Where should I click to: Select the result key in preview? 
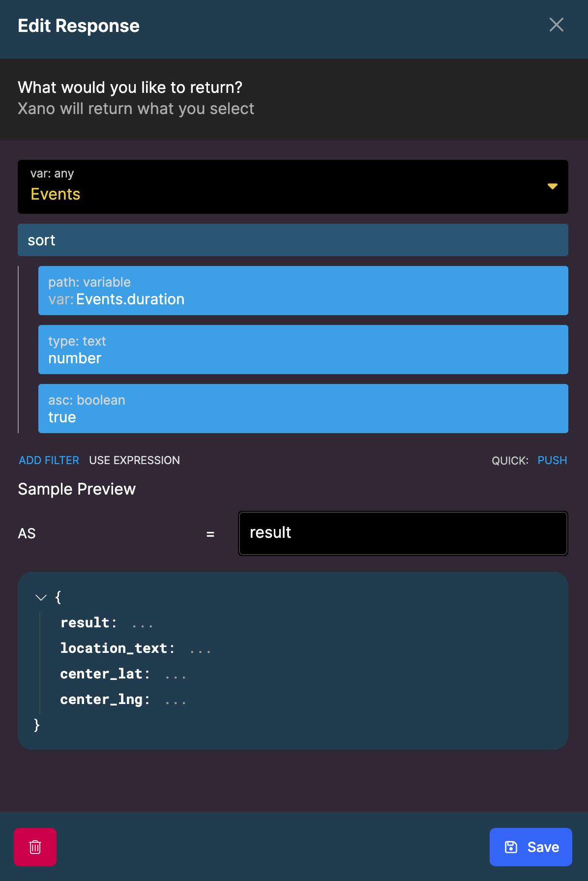pos(85,623)
